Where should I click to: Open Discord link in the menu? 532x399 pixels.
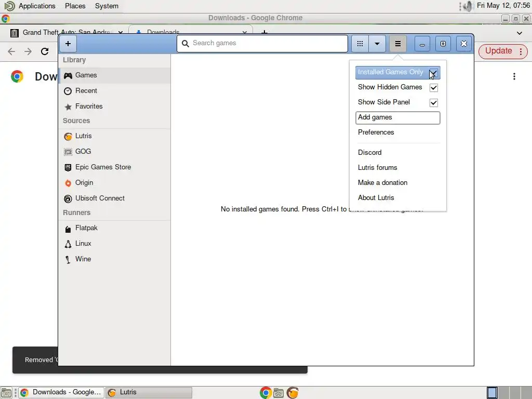tap(397, 153)
